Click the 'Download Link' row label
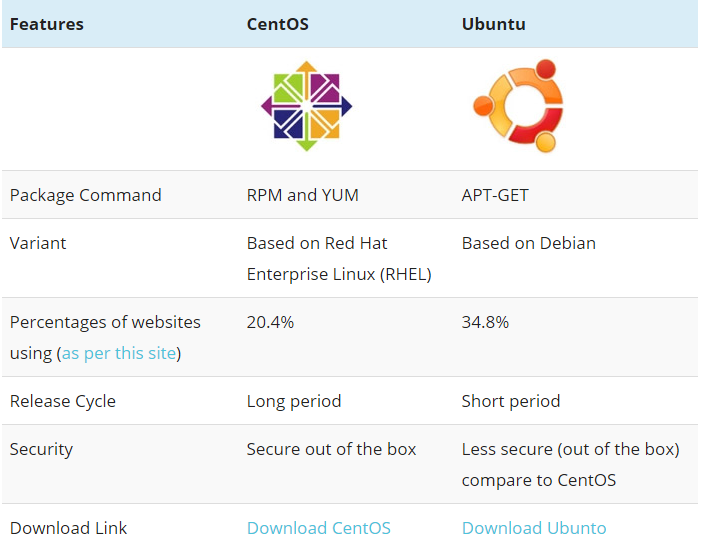 (x=68, y=528)
